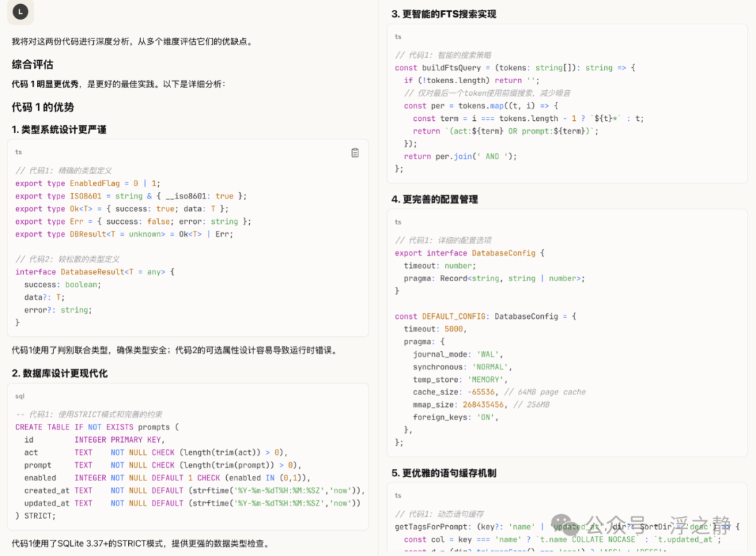This screenshot has width=756, height=556.
Task: Click the "const buildFtsQuery" declaration line
Action: pos(515,68)
